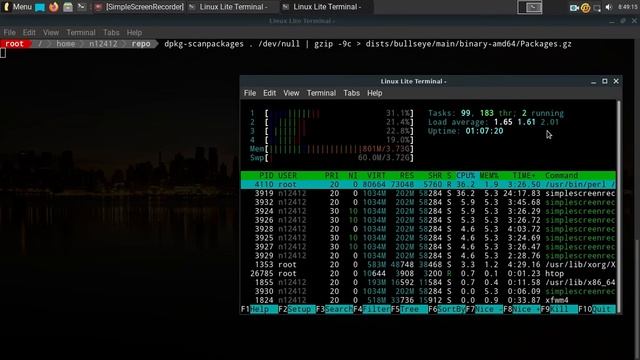Viewport: 640px width, 360px height.
Task: Click F10 Quit in htop footer
Action: (x=597, y=309)
